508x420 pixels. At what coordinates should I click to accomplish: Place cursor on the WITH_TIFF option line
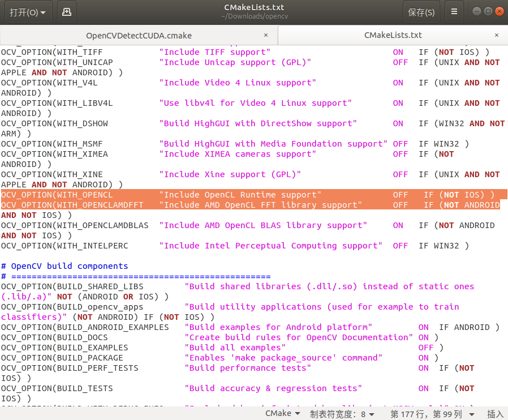170,52
